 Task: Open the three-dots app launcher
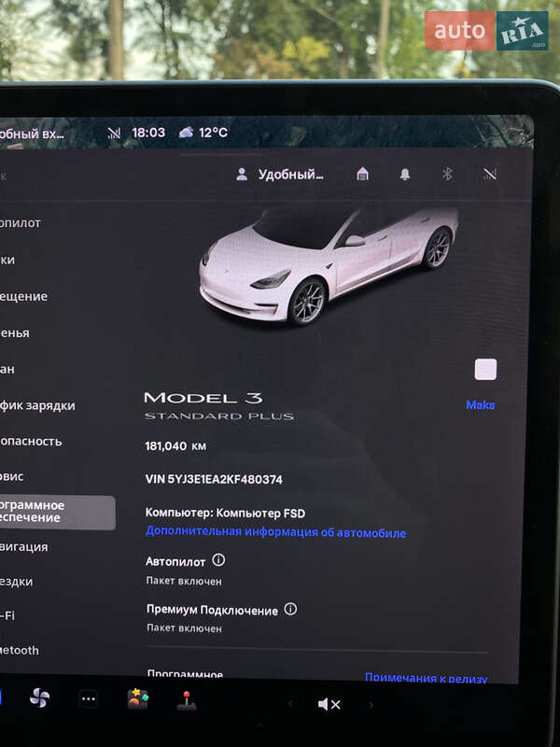89,699
